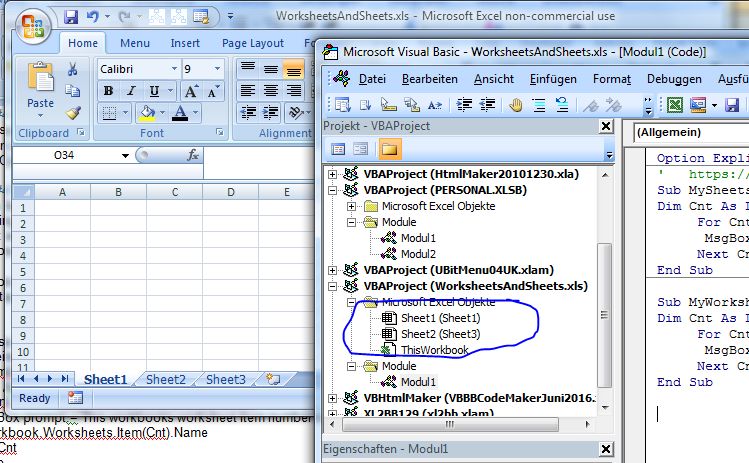The width and height of the screenshot is (749, 463).
Task: Open the Menu ribbon tab
Action: click(135, 43)
